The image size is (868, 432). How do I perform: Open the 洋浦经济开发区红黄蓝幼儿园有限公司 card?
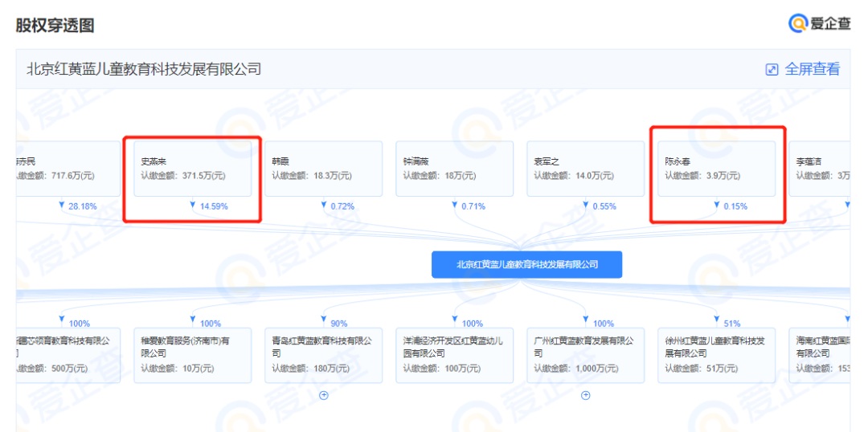[x=454, y=356]
